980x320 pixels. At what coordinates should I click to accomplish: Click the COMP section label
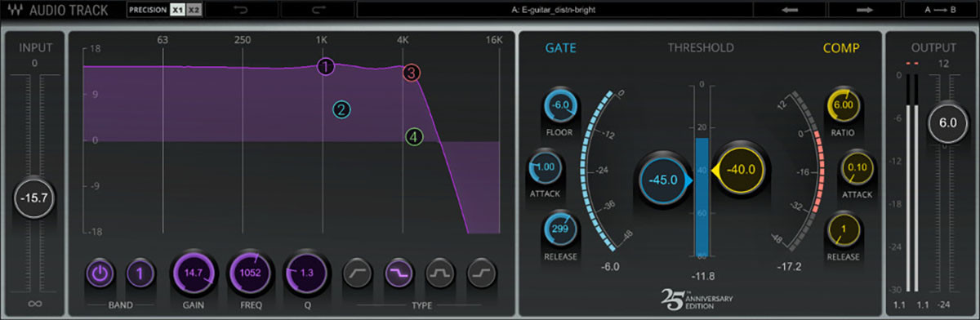(840, 48)
